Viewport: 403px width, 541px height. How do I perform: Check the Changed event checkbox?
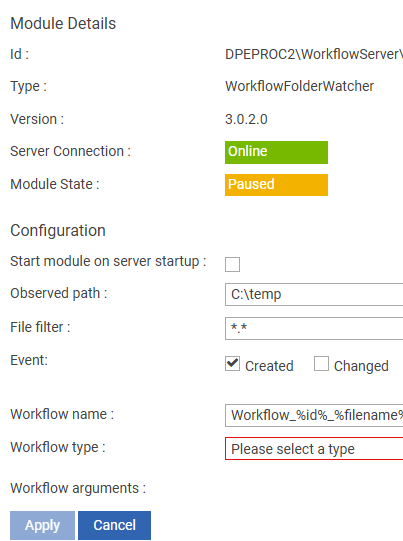pyautogui.click(x=321, y=364)
